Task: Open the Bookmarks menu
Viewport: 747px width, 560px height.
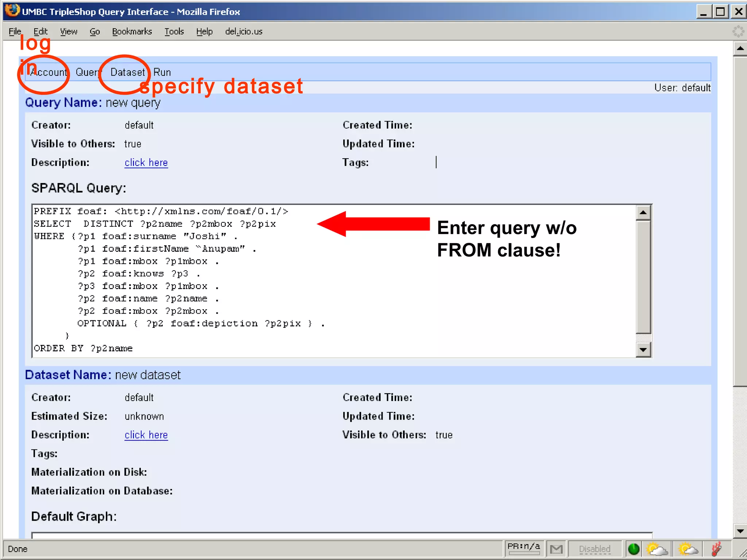Action: tap(132, 32)
